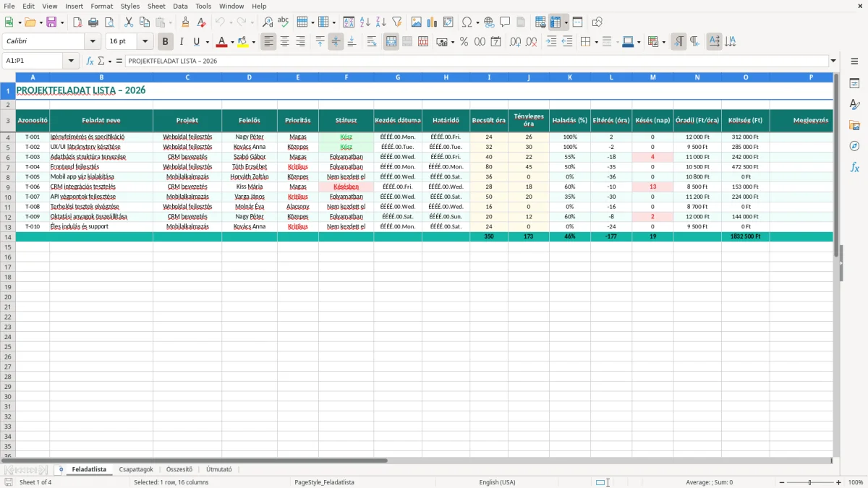Click the Print icon
The height and width of the screenshot is (488, 868).
(x=93, y=22)
